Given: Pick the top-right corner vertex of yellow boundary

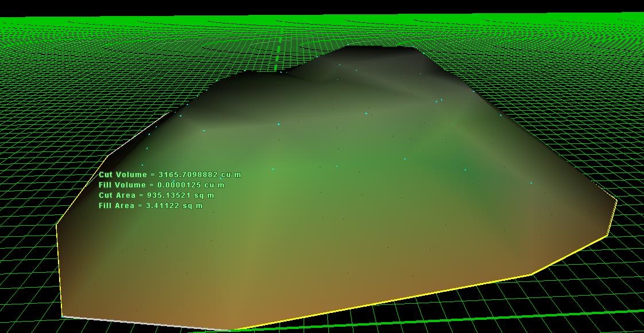Looking at the screenshot, I should coord(616,199).
